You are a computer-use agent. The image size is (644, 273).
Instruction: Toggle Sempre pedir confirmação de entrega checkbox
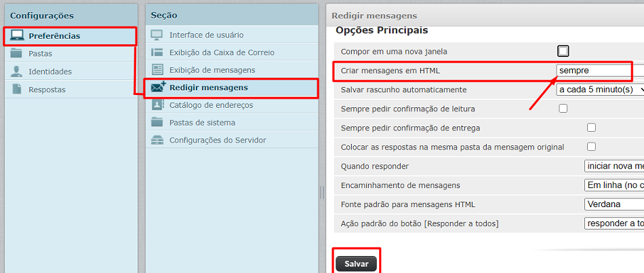[591, 128]
